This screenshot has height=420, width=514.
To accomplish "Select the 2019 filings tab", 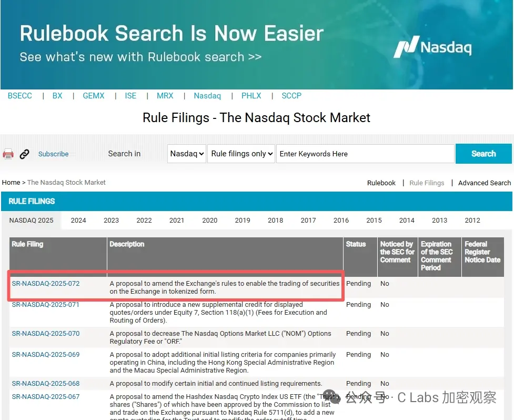I will [243, 220].
